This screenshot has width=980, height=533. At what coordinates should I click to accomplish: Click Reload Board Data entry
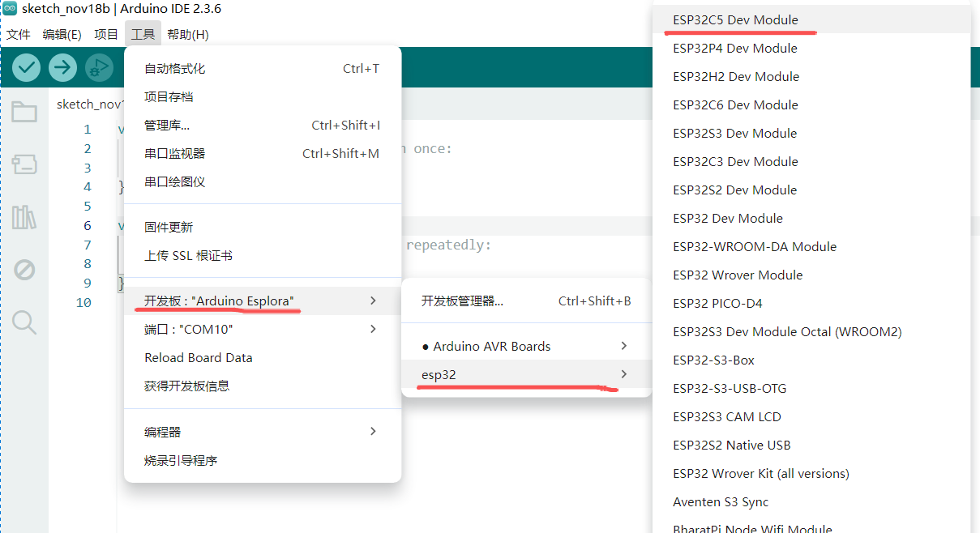click(198, 358)
